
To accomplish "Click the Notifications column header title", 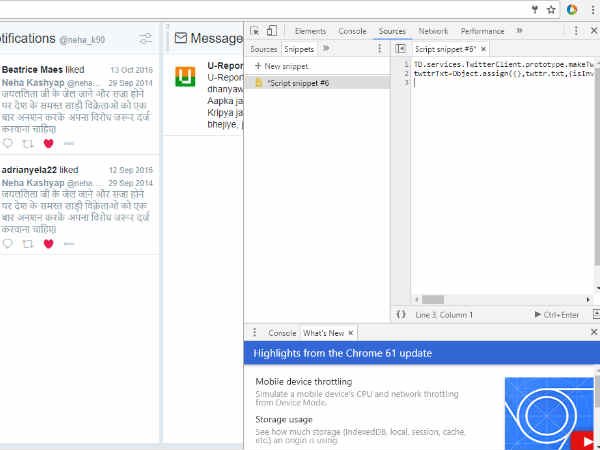I will point(28,39).
